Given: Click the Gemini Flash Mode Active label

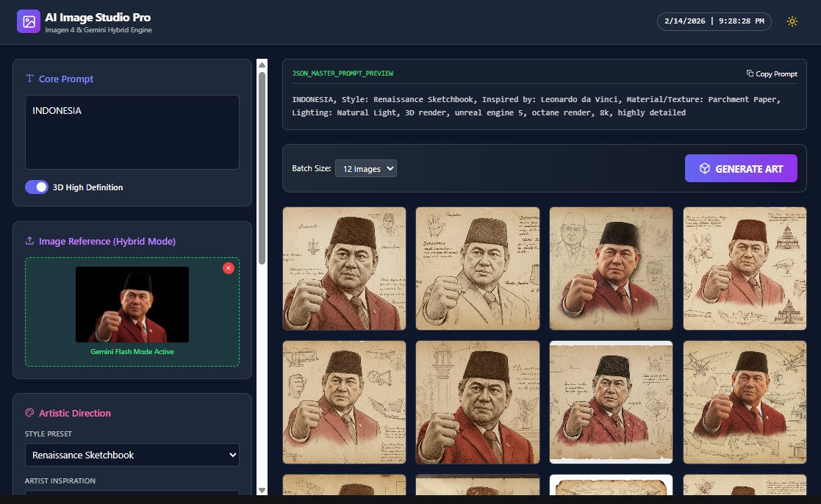Looking at the screenshot, I should tap(132, 352).
